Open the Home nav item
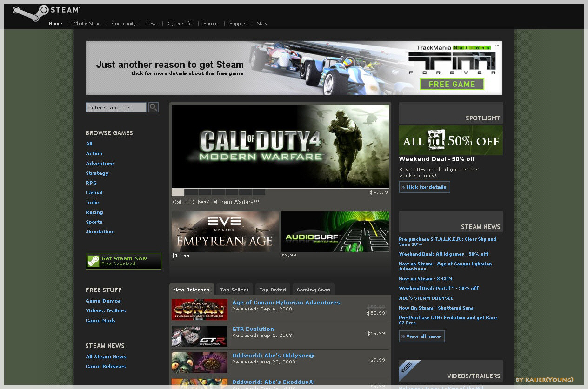588x389 pixels. pyautogui.click(x=55, y=24)
